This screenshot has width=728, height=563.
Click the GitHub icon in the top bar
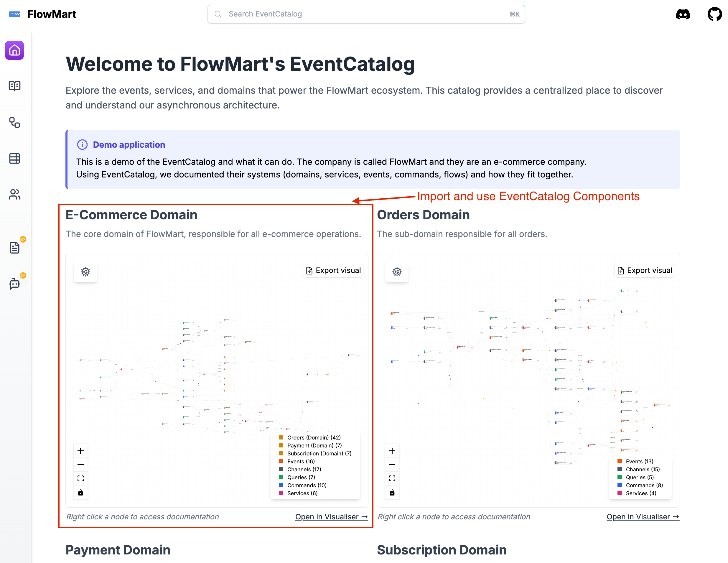coord(714,14)
